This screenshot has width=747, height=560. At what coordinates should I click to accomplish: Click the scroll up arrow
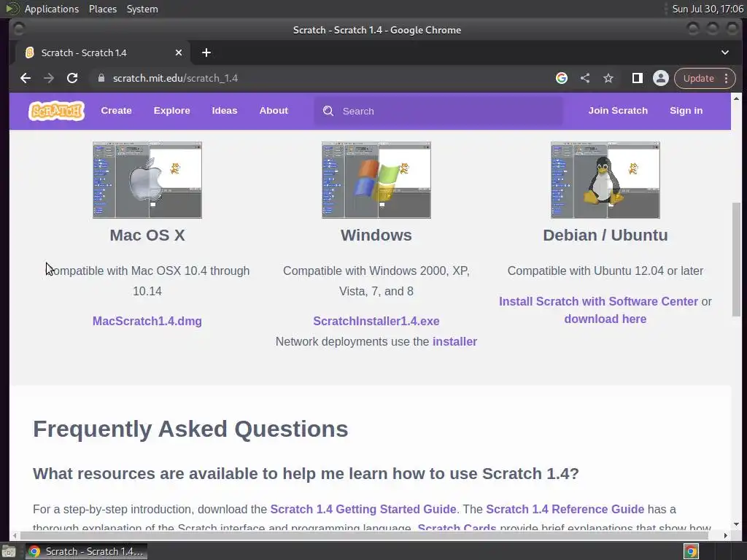point(737,98)
